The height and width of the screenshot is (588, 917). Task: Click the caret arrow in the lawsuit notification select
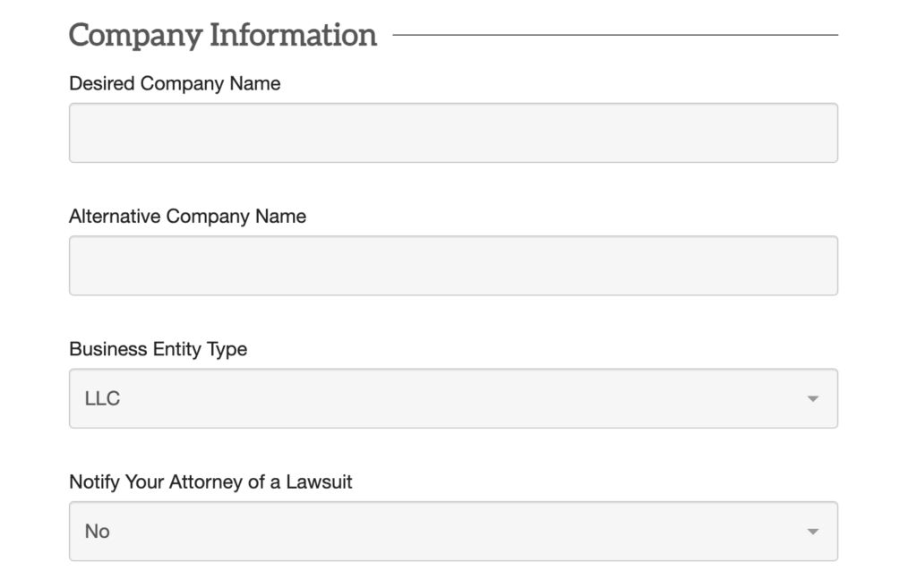point(812,532)
